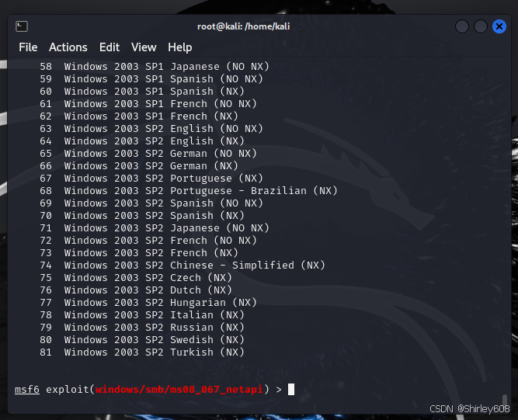Select row 60 Windows 2003 SP1 Spanish (NX)
The height and width of the screenshot is (420, 518).
142,91
